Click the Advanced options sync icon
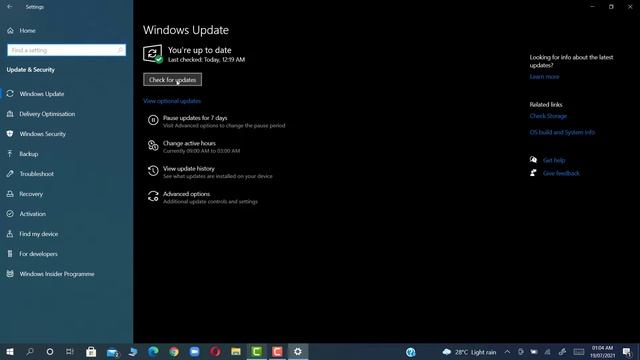640x360 pixels. point(153,196)
